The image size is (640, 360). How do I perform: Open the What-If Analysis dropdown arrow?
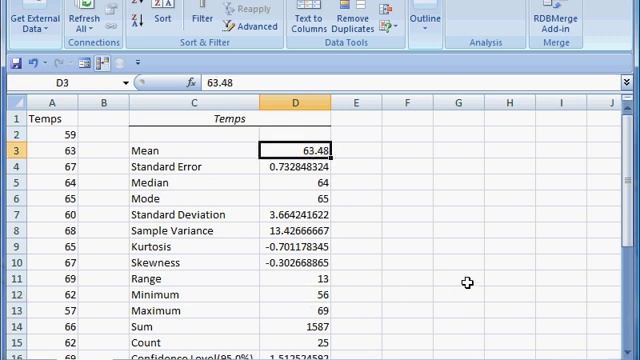point(396,27)
